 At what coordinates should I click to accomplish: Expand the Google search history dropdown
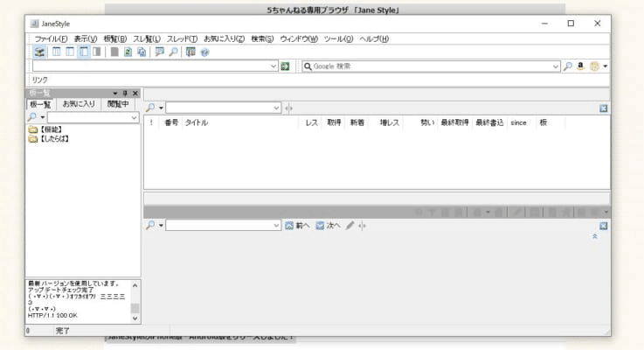pyautogui.click(x=555, y=66)
